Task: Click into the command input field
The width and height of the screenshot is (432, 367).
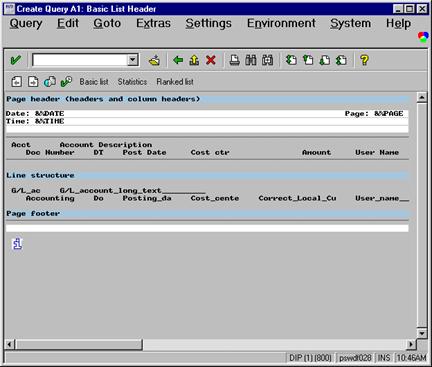Action: [x=80, y=60]
